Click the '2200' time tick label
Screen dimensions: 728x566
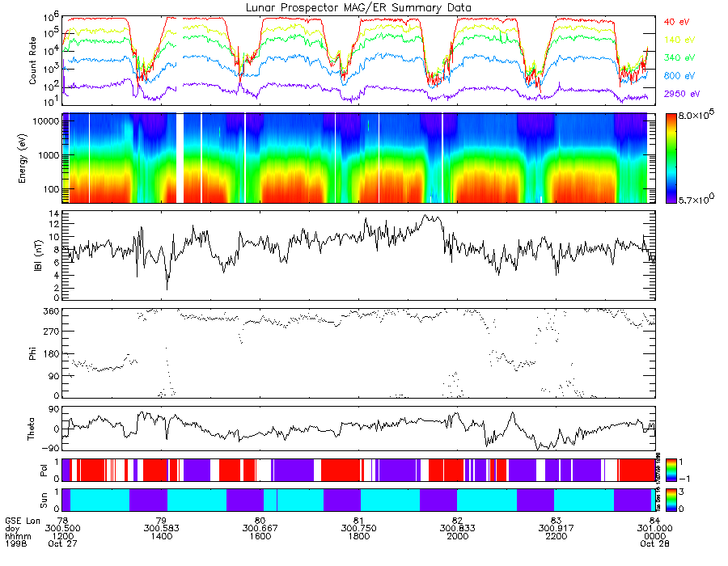[556, 536]
